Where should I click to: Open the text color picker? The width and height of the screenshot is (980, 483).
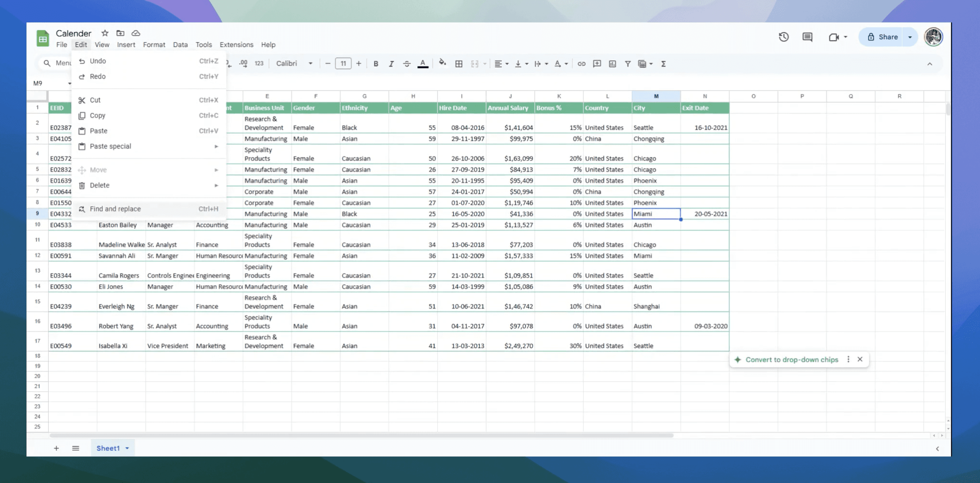point(422,64)
